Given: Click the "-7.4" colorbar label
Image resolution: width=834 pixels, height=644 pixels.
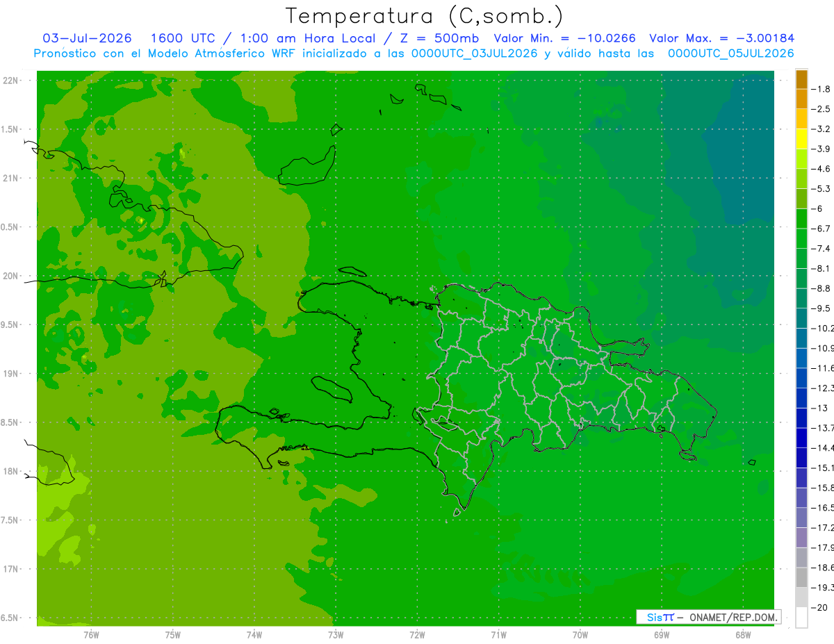Looking at the screenshot, I should point(822,249).
